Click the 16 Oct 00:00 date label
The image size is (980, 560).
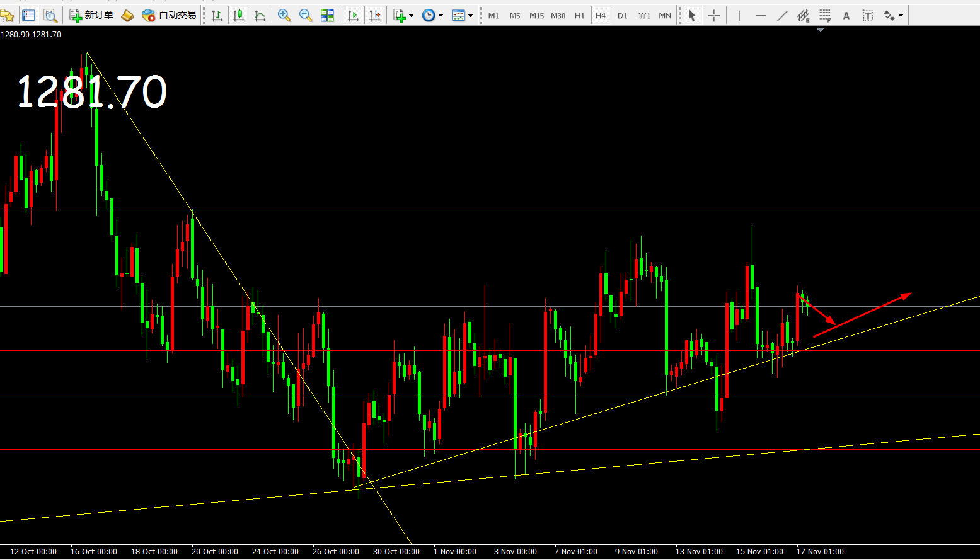94,552
